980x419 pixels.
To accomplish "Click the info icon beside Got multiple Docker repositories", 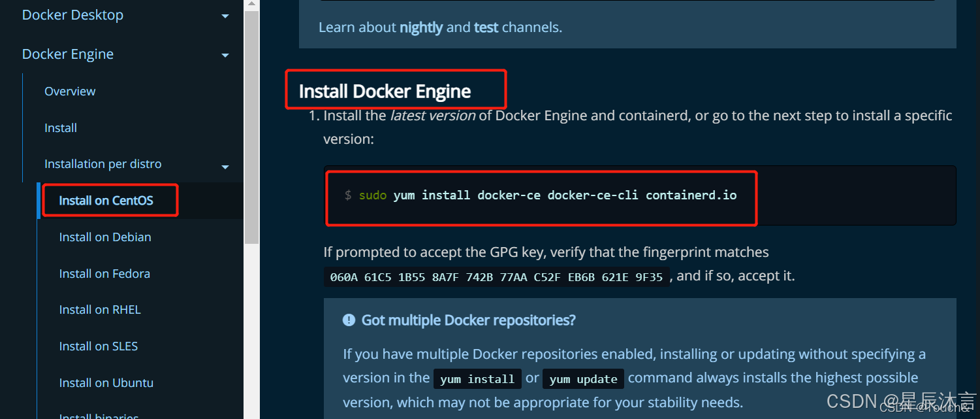I will click(349, 320).
